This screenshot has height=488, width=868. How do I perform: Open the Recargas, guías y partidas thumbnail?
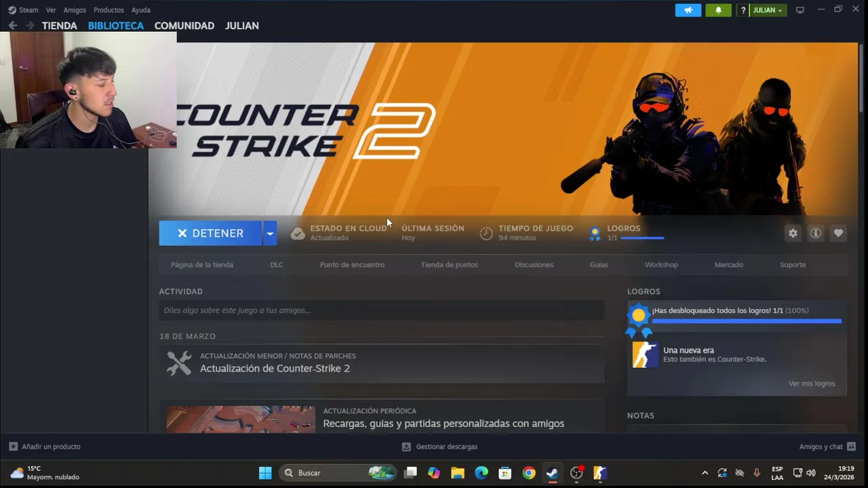coord(241,419)
